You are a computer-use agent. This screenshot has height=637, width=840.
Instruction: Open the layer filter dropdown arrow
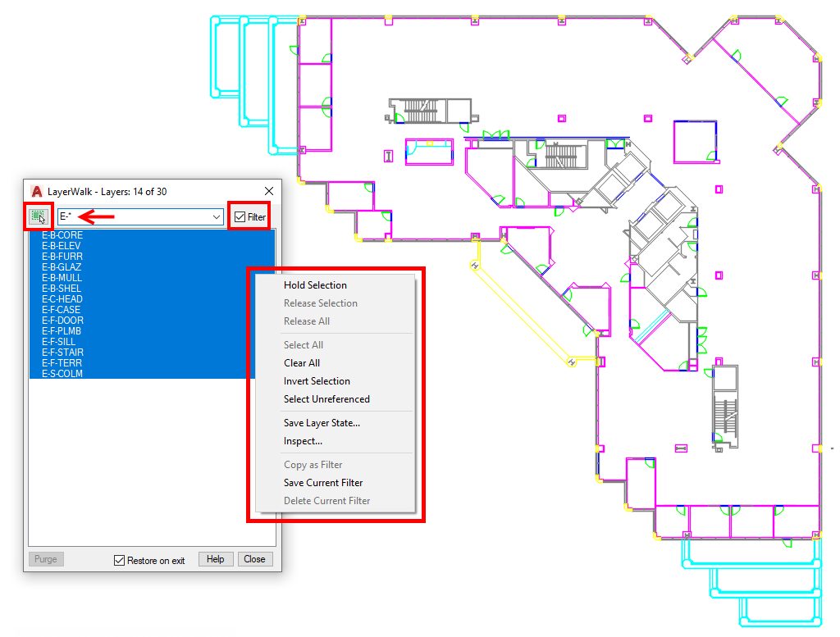point(216,216)
